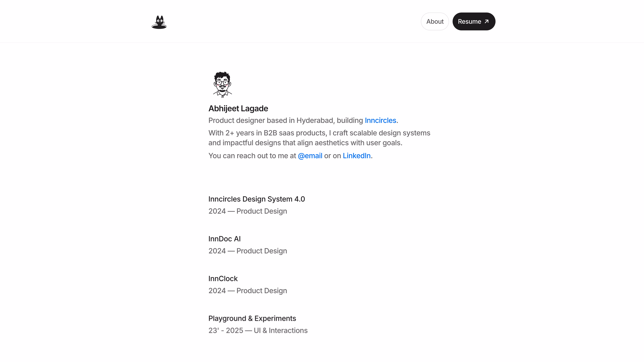Click the 23' - 2025 — UI & Interactions subtitle
The image size is (644, 362).
click(258, 330)
